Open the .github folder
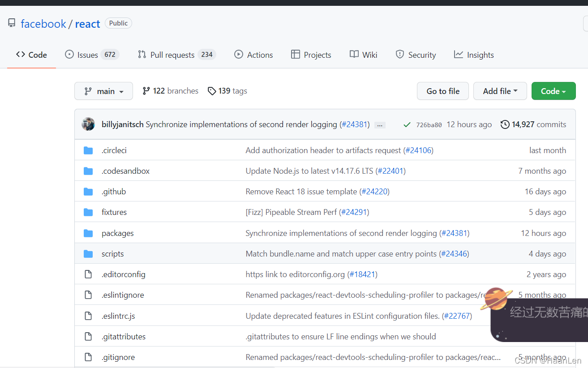Screen dimensions: 588x368 (114, 192)
